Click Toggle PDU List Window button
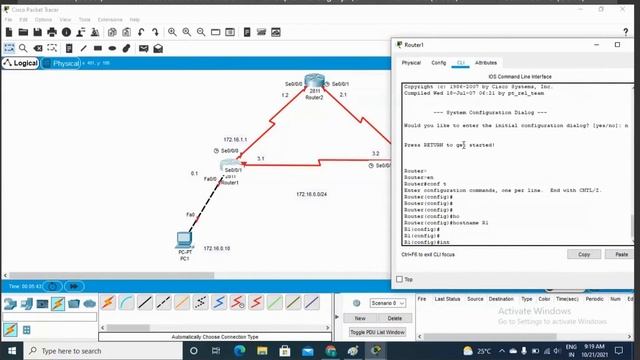 tap(377, 332)
